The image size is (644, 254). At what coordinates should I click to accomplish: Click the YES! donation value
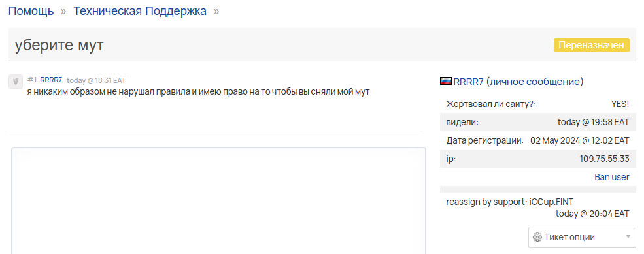(x=620, y=104)
